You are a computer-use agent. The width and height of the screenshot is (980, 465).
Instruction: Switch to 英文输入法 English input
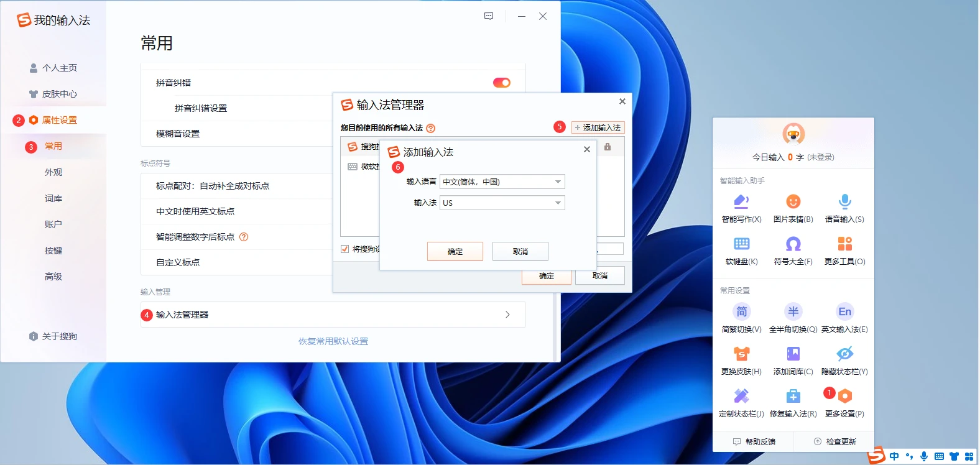coord(844,318)
